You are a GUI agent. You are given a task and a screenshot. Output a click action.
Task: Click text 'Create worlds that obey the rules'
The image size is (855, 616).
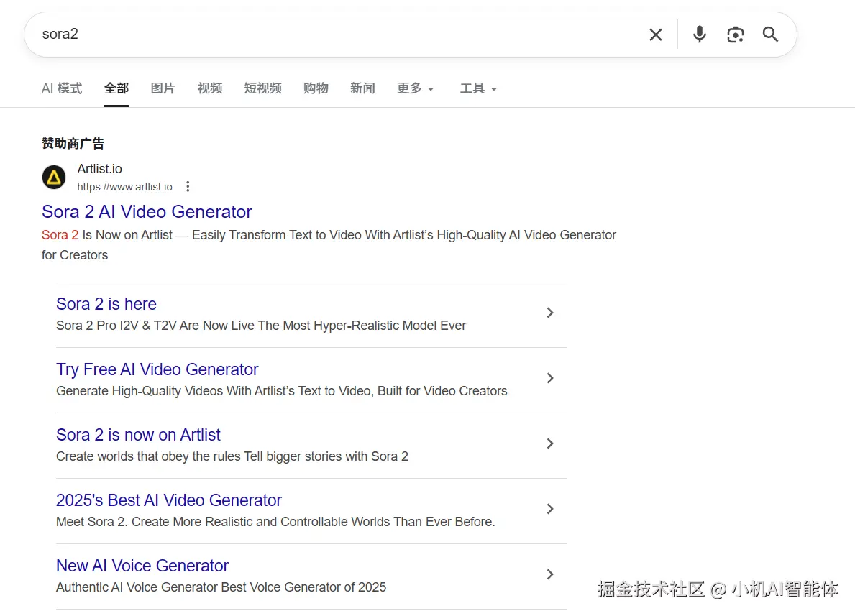pyautogui.click(x=148, y=456)
